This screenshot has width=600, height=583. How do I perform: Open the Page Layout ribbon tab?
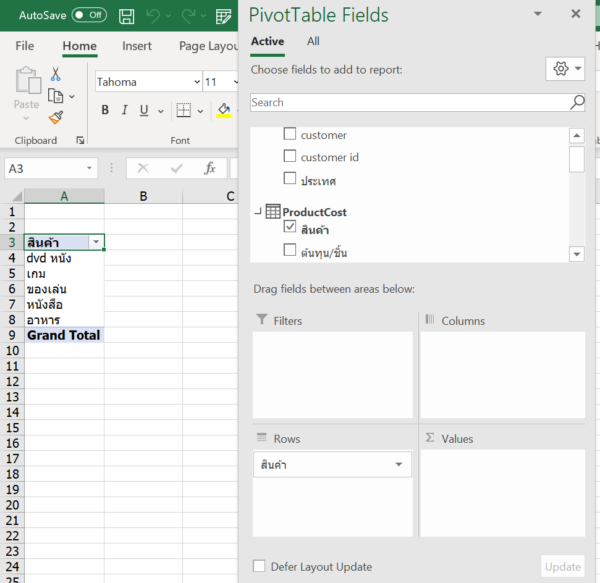208,46
